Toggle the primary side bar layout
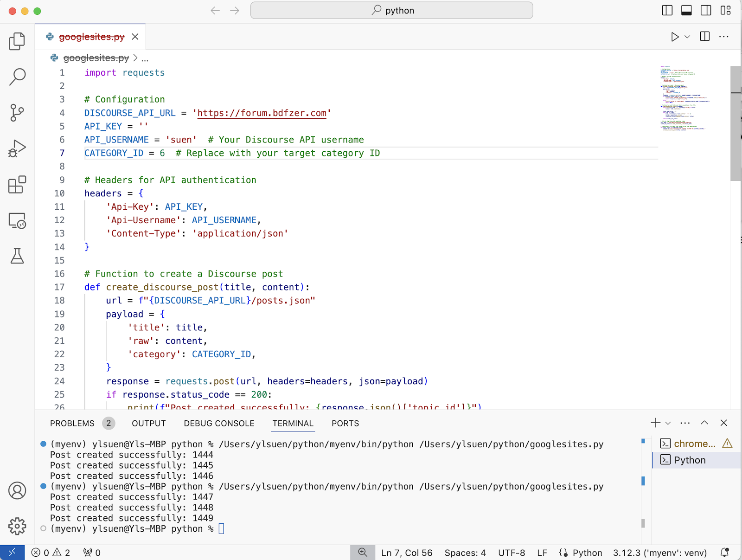742x560 pixels. pos(667,10)
